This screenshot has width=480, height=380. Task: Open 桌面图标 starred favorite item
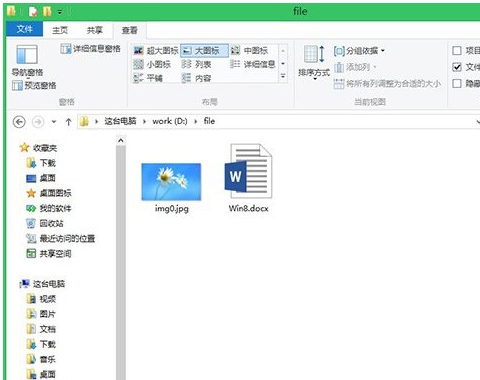[49, 193]
